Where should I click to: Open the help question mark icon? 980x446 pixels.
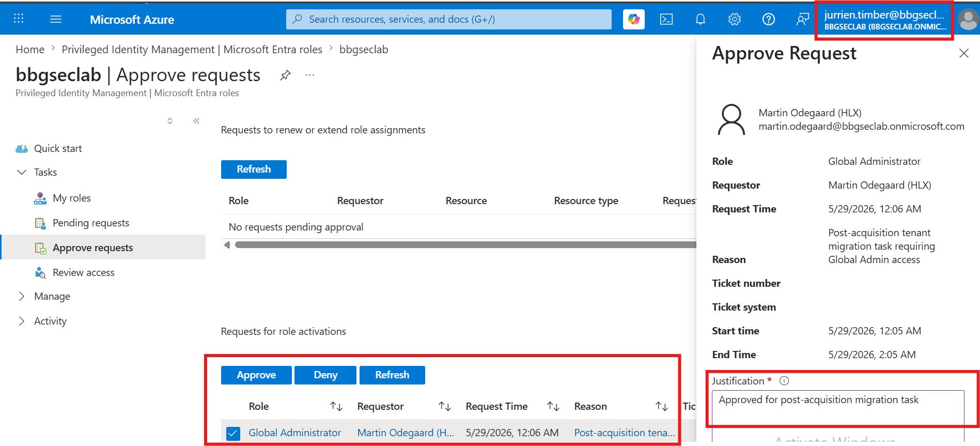pyautogui.click(x=769, y=19)
